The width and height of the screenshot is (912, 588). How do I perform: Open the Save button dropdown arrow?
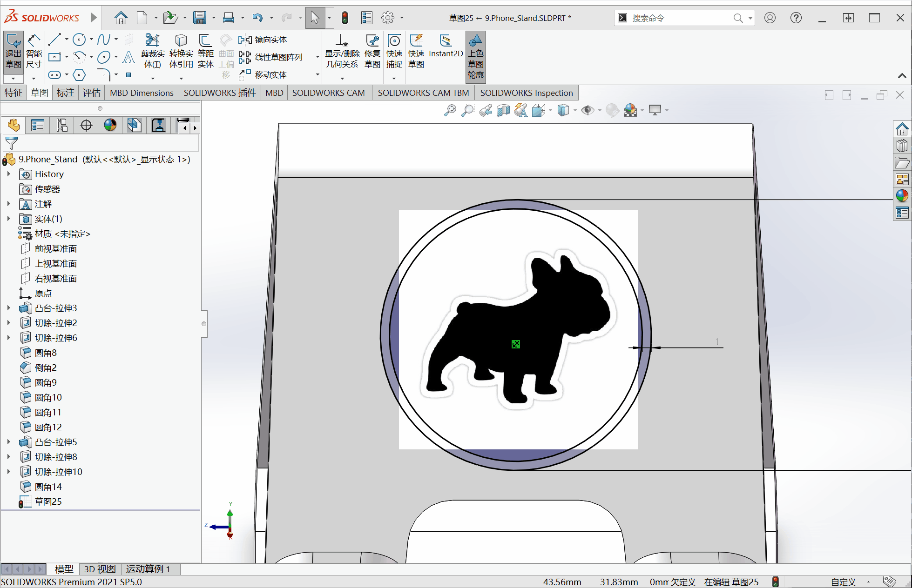(214, 18)
